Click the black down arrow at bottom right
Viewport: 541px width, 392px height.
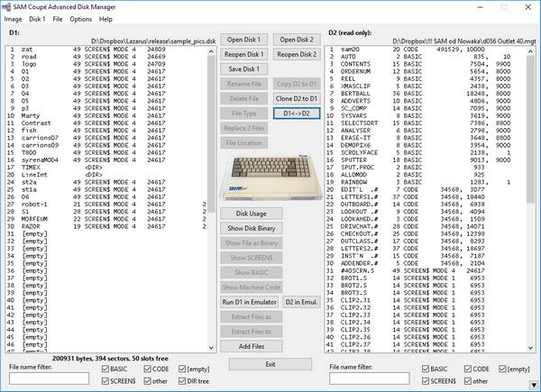point(534,385)
